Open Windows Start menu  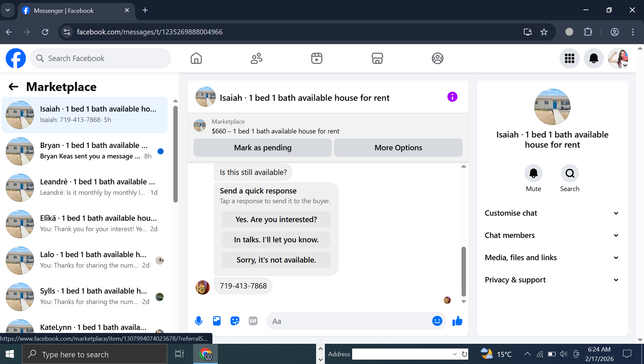click(x=10, y=354)
